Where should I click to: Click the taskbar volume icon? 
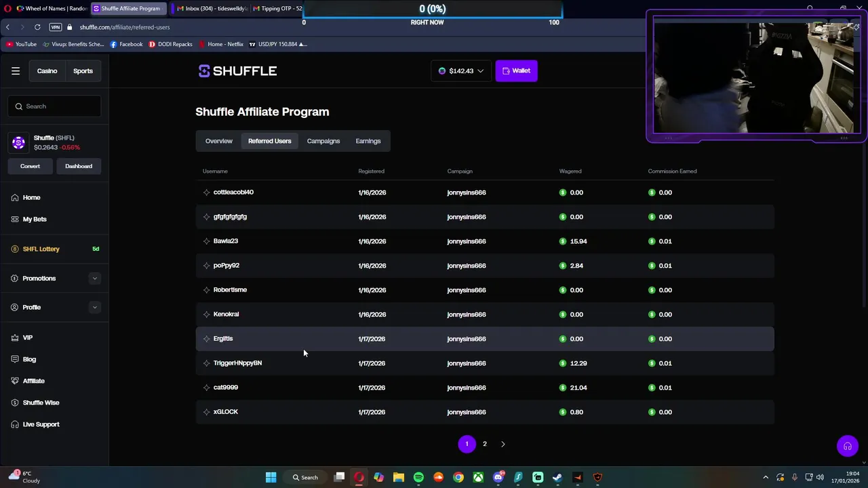(x=820, y=477)
